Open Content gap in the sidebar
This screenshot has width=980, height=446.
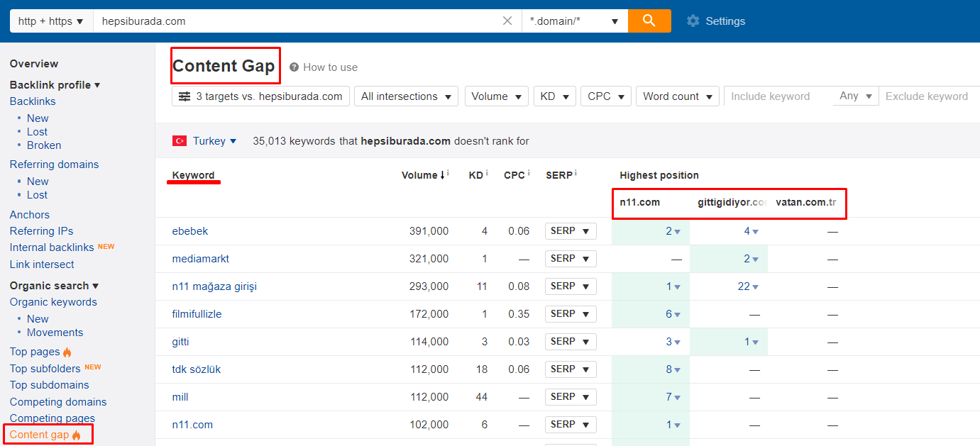(40, 435)
